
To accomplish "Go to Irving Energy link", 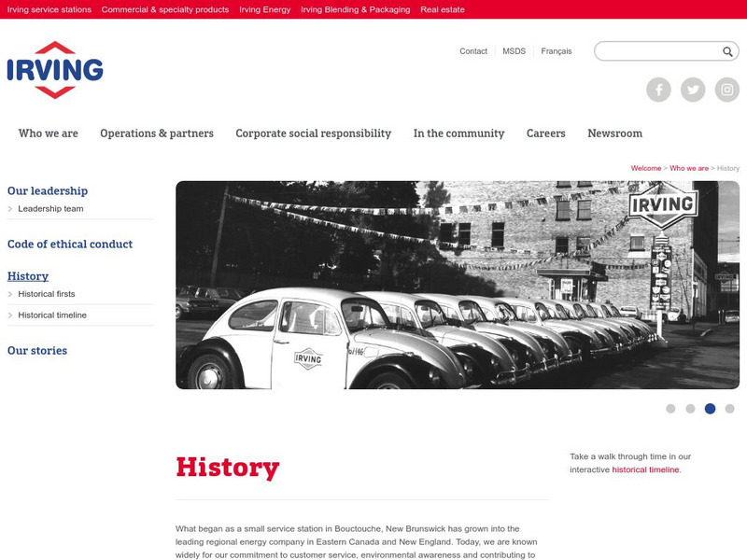I will tap(265, 9).
